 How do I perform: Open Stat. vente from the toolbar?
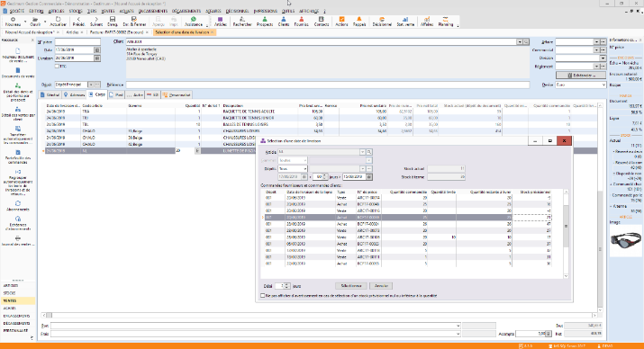pos(405,22)
